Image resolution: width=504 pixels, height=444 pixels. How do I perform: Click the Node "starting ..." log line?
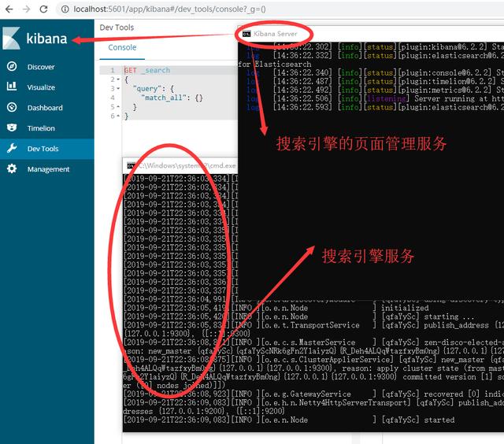[299, 316]
